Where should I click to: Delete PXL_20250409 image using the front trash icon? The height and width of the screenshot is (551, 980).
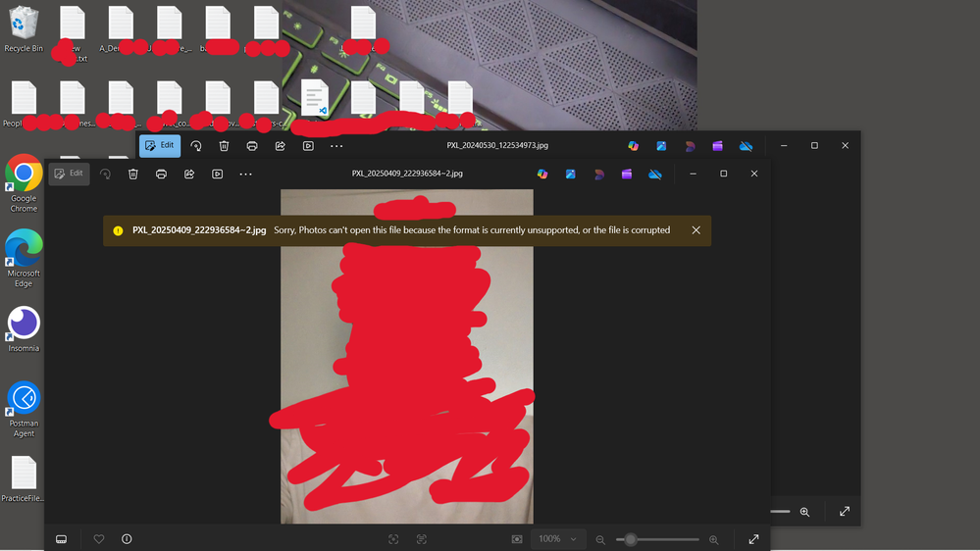133,174
